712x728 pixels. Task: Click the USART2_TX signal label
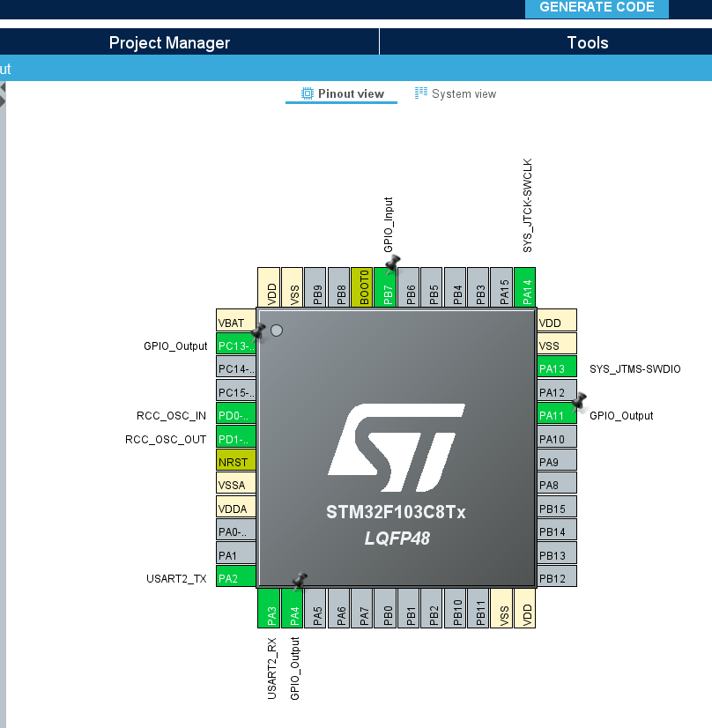tap(176, 578)
